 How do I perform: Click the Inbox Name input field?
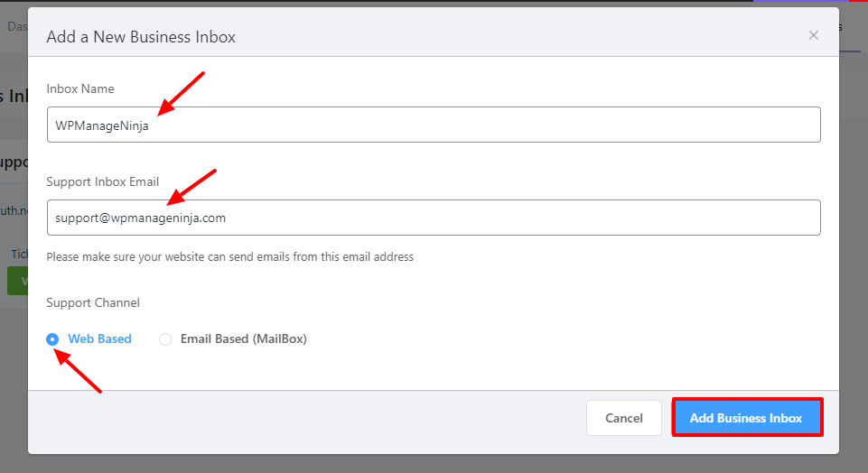click(434, 125)
